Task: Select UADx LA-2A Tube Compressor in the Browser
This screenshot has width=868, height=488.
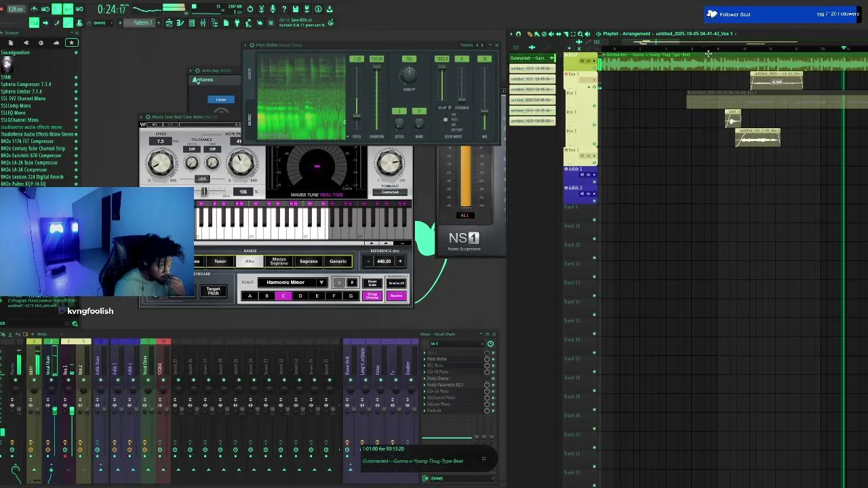Action: pos(29,163)
